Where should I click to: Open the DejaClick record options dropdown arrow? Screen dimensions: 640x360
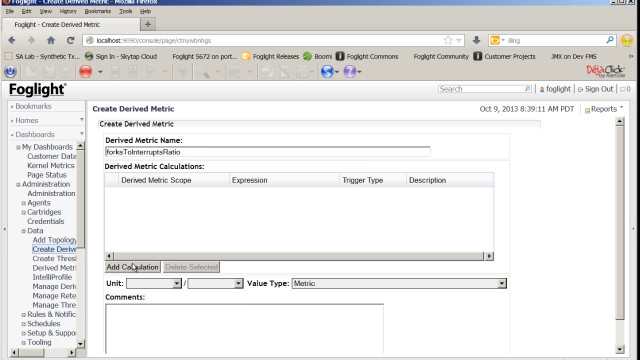pos(100,72)
